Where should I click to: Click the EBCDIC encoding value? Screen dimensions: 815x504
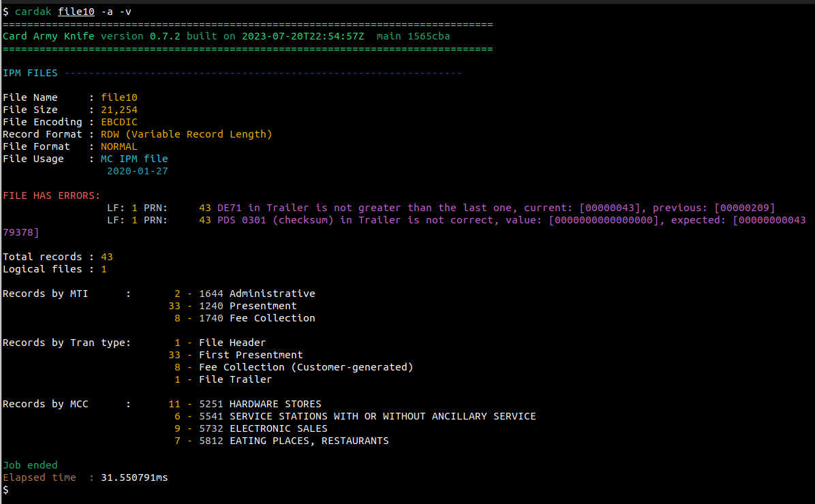[x=119, y=122]
